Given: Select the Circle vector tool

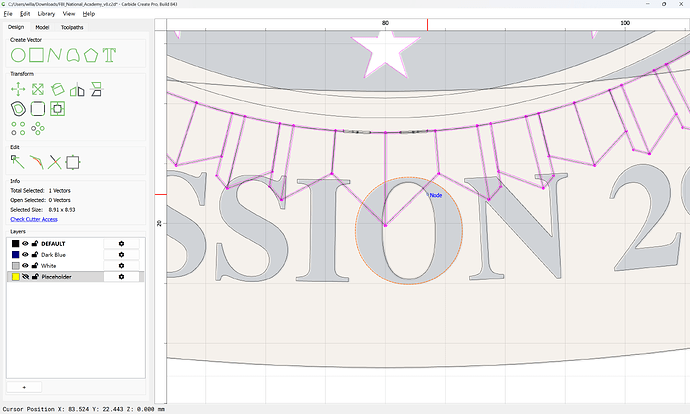Looking at the screenshot, I should pyautogui.click(x=18, y=55).
